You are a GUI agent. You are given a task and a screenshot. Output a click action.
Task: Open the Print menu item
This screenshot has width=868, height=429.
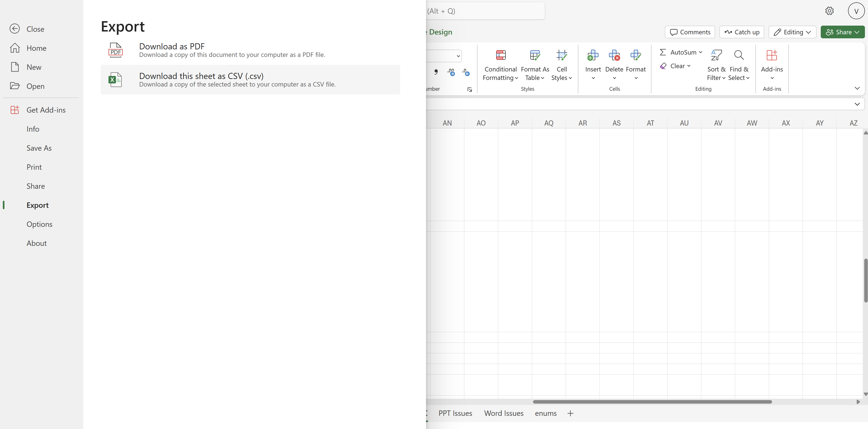pos(34,167)
